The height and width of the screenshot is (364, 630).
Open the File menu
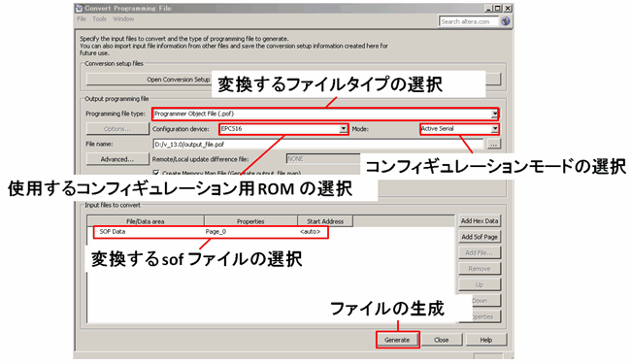[x=82, y=18]
